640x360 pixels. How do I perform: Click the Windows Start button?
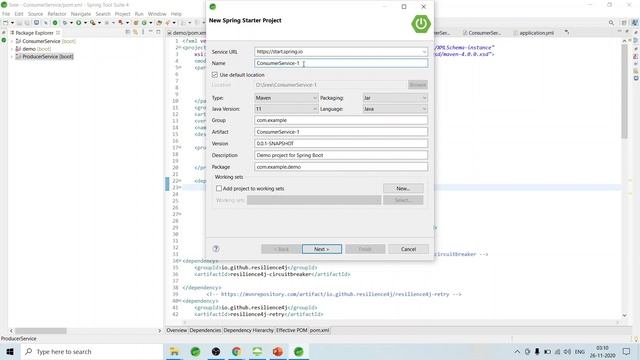tap(10, 351)
